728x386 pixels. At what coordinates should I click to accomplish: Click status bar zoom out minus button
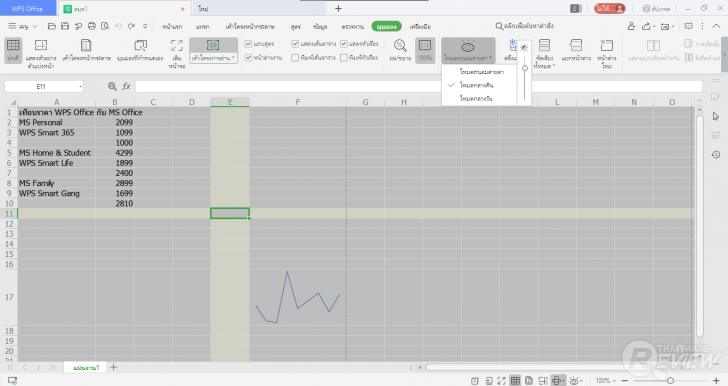(x=625, y=381)
